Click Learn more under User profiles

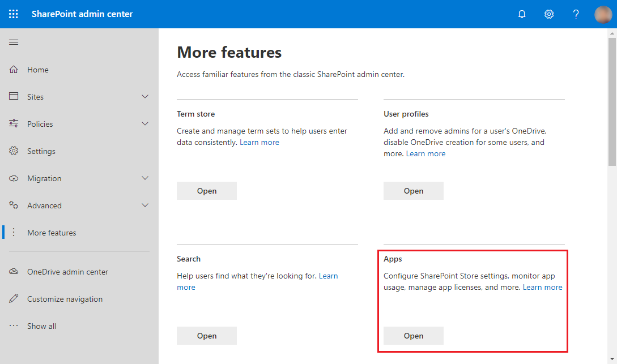click(425, 154)
